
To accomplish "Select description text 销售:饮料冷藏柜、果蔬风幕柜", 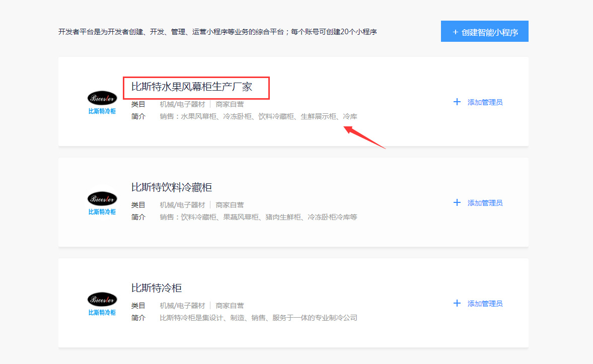I will click(x=209, y=217).
